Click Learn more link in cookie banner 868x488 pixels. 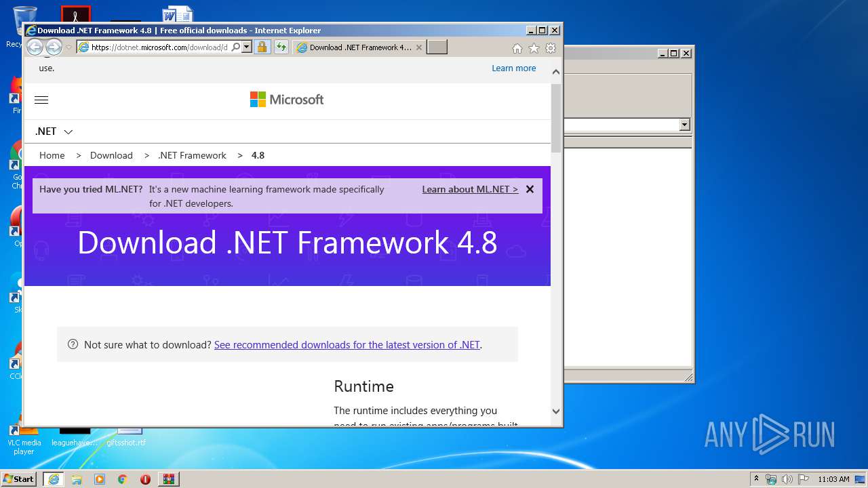pos(513,68)
